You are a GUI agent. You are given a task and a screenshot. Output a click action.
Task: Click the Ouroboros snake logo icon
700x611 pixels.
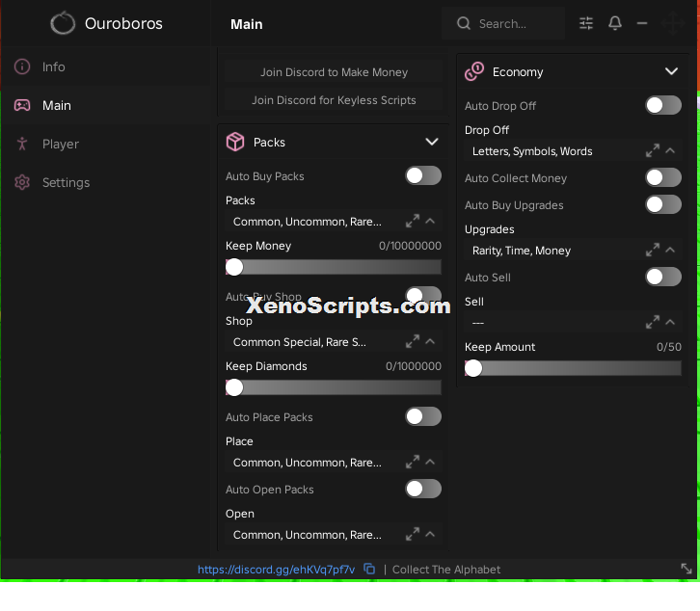point(63,23)
